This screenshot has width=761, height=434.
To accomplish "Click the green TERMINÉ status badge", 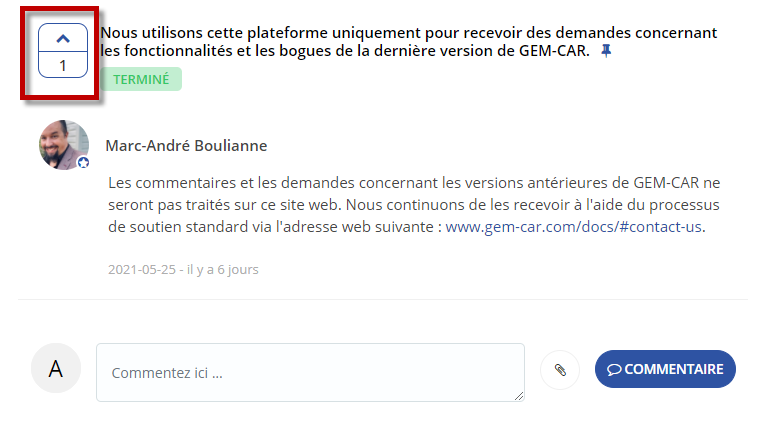I will tap(141, 79).
